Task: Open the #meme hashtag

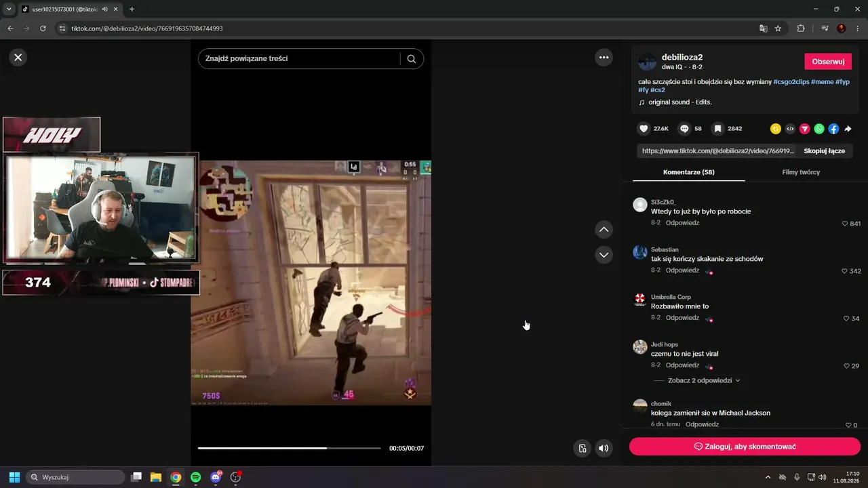Action: coord(822,81)
